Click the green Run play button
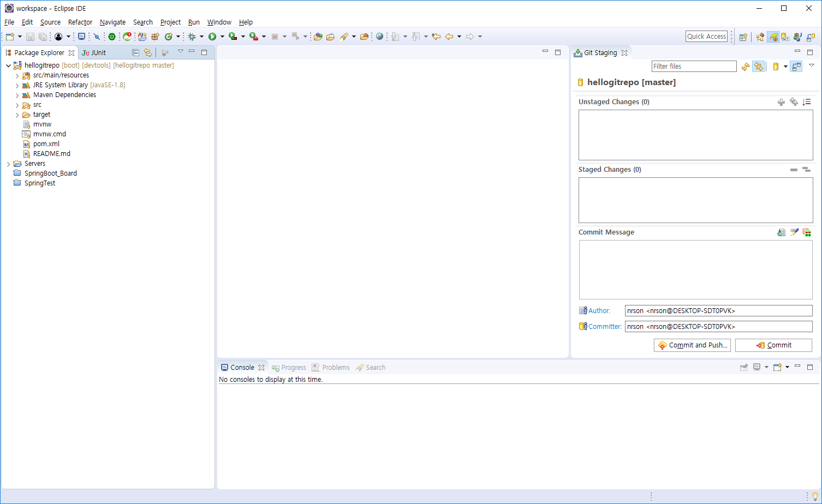Screen dimensions: 822x504 [212, 37]
